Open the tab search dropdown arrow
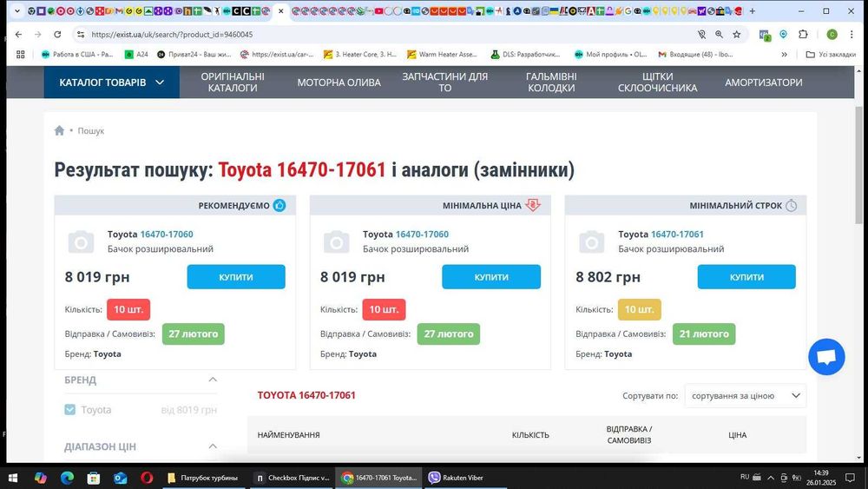The width and height of the screenshot is (868, 489). [x=17, y=10]
